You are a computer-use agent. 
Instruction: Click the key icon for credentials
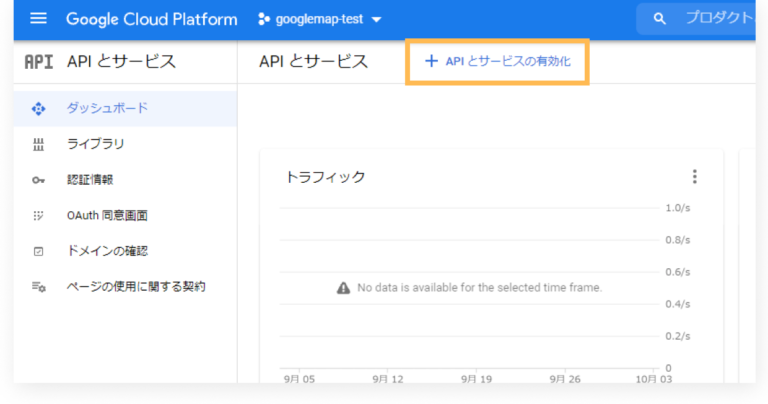39,180
